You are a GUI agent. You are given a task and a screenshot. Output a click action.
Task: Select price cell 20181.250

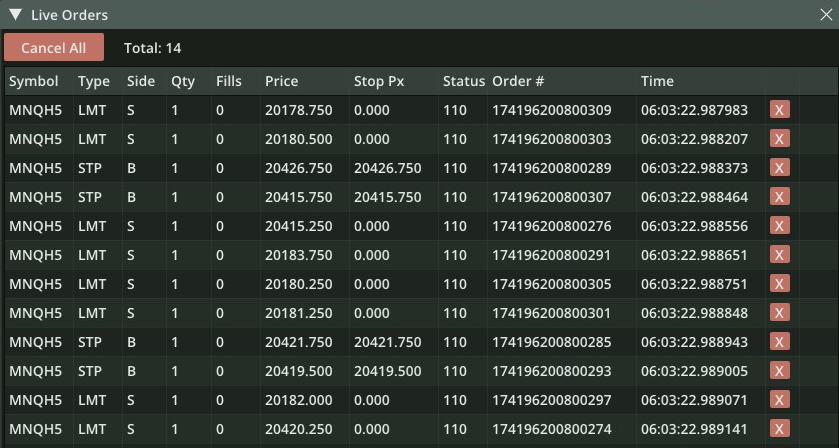299,313
